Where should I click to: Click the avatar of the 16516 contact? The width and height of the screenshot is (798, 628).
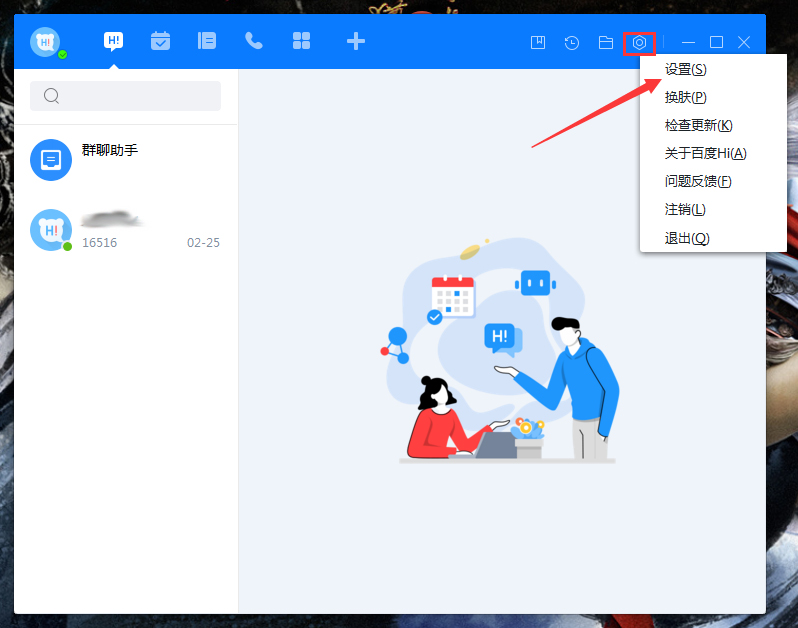51,230
